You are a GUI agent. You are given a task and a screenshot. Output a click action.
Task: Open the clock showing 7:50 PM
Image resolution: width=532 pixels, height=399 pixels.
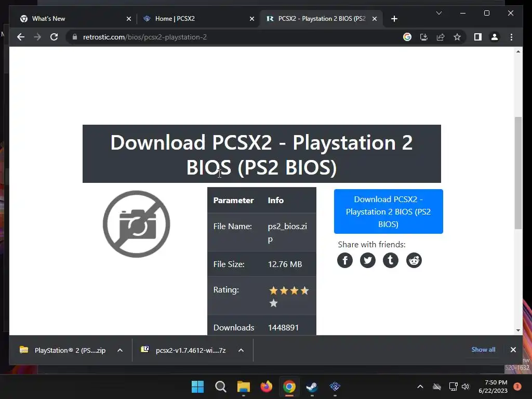493,387
